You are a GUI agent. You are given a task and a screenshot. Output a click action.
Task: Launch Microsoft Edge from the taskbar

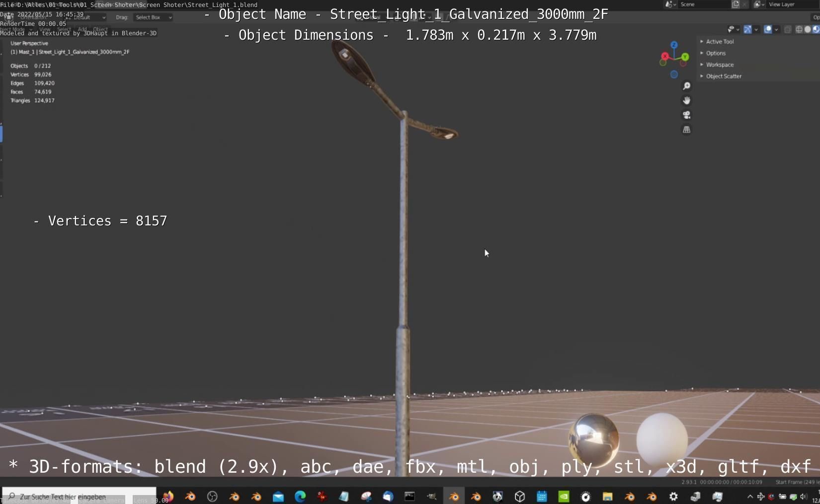[300, 497]
